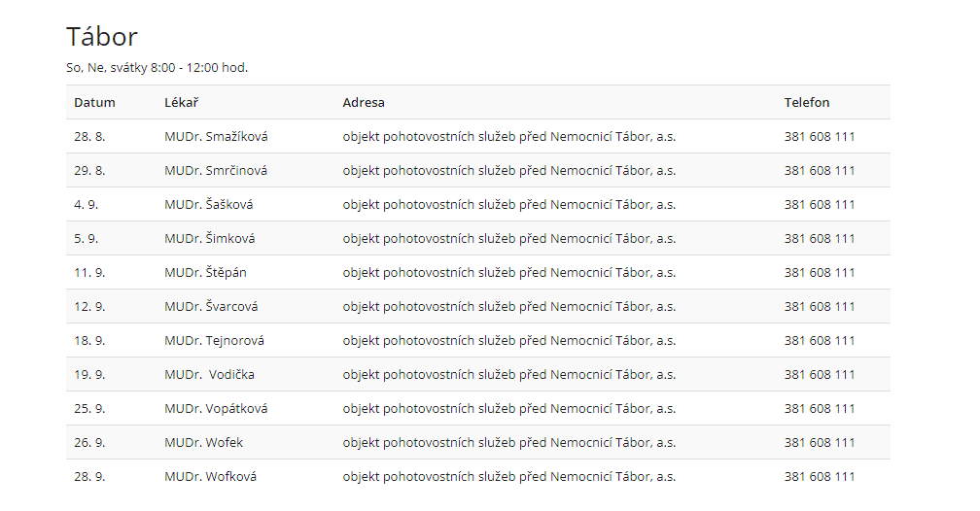
Task: Click the address in the 29. 8. row
Action: point(508,171)
